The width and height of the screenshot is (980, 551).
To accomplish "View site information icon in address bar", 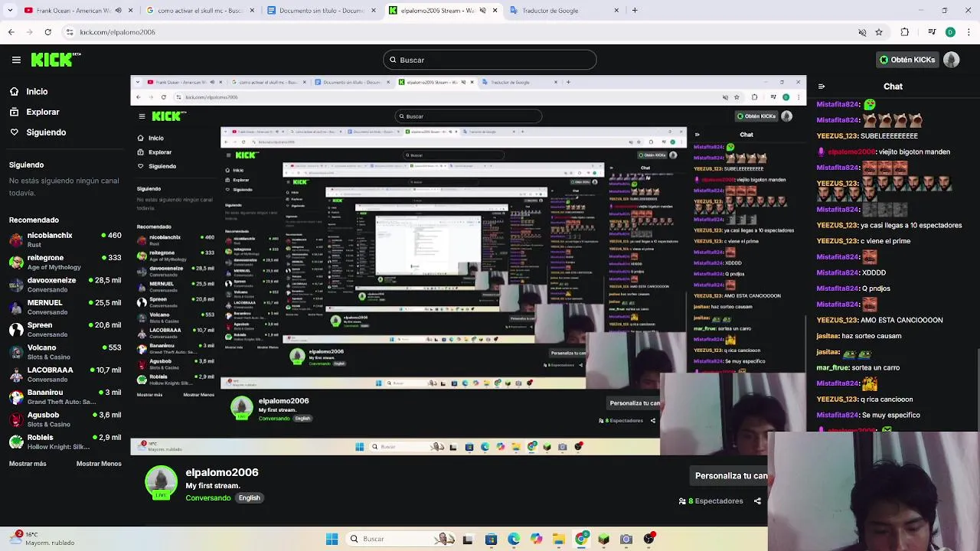I will point(70,32).
